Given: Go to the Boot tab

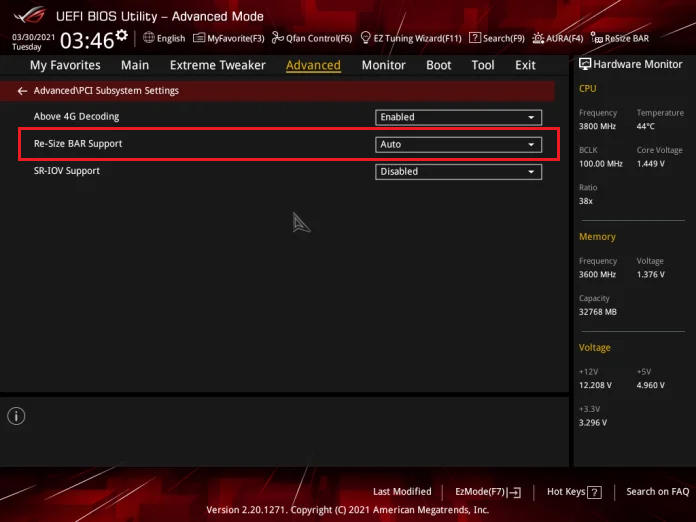Looking at the screenshot, I should (438, 65).
